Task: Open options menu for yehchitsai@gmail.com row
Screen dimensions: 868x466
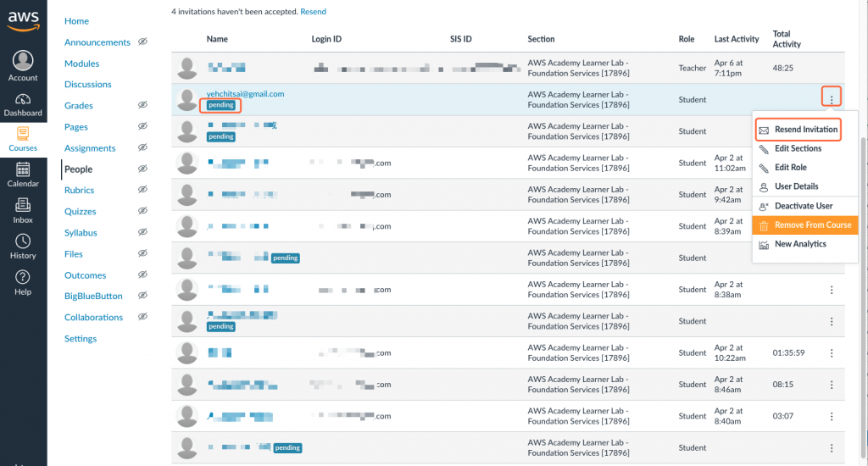Action: [x=832, y=99]
